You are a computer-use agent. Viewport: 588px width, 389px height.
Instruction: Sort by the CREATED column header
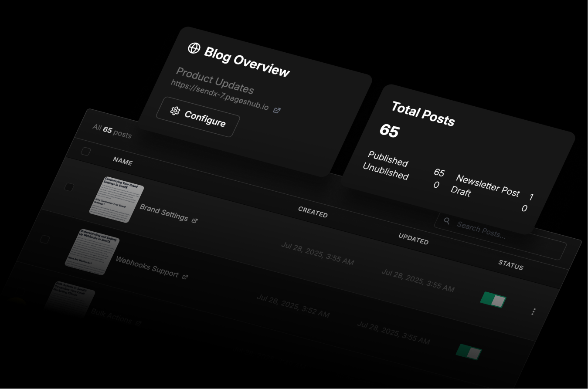[313, 212]
